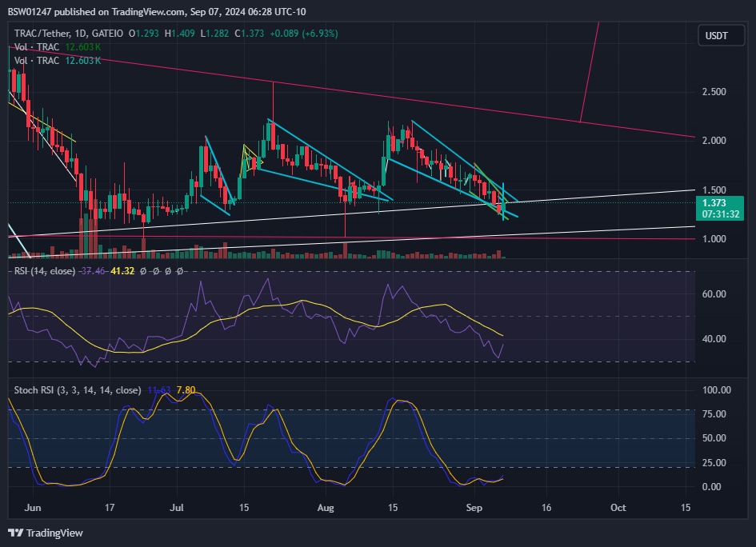Click the first Vol · TRAC legend
This screenshot has height=547, width=756.
(x=37, y=47)
